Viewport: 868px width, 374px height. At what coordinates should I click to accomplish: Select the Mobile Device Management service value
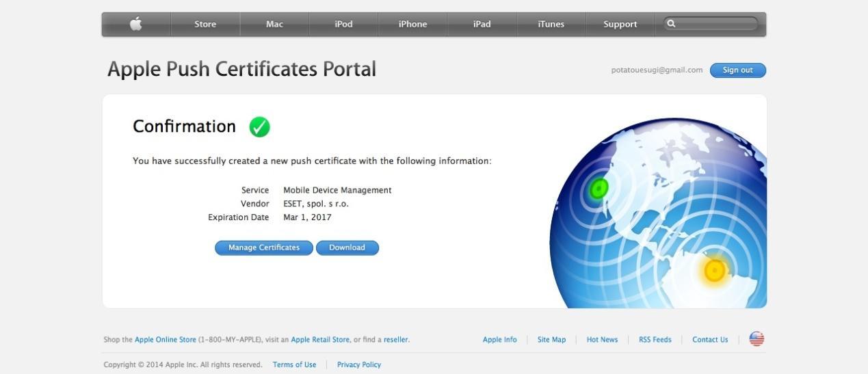tap(337, 190)
